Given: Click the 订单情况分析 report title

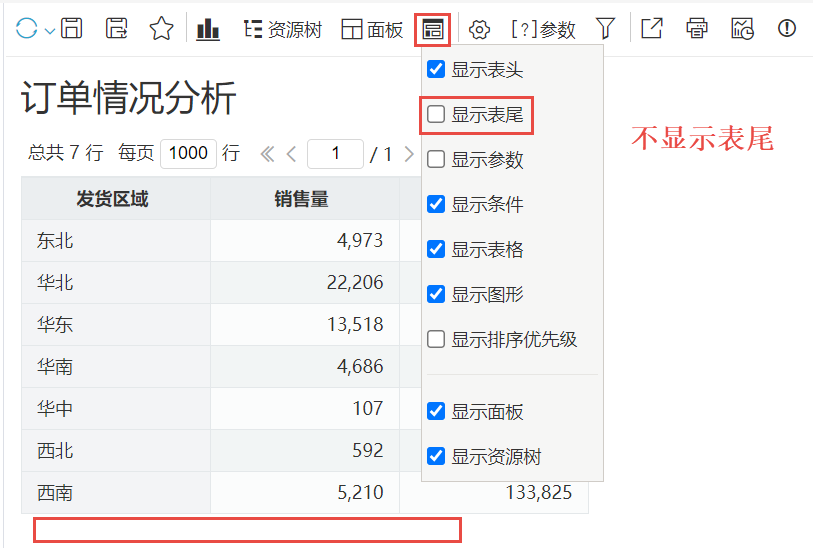Looking at the screenshot, I should click(129, 97).
